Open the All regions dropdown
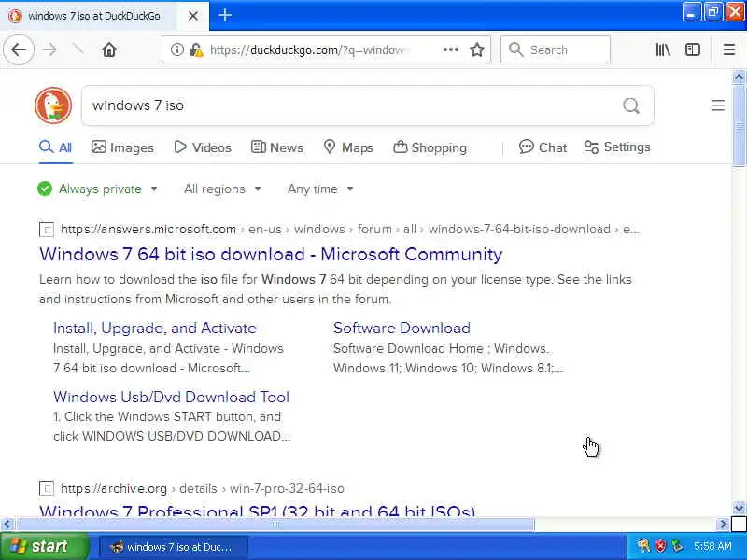Screen dimensions: 747x560 [222, 189]
